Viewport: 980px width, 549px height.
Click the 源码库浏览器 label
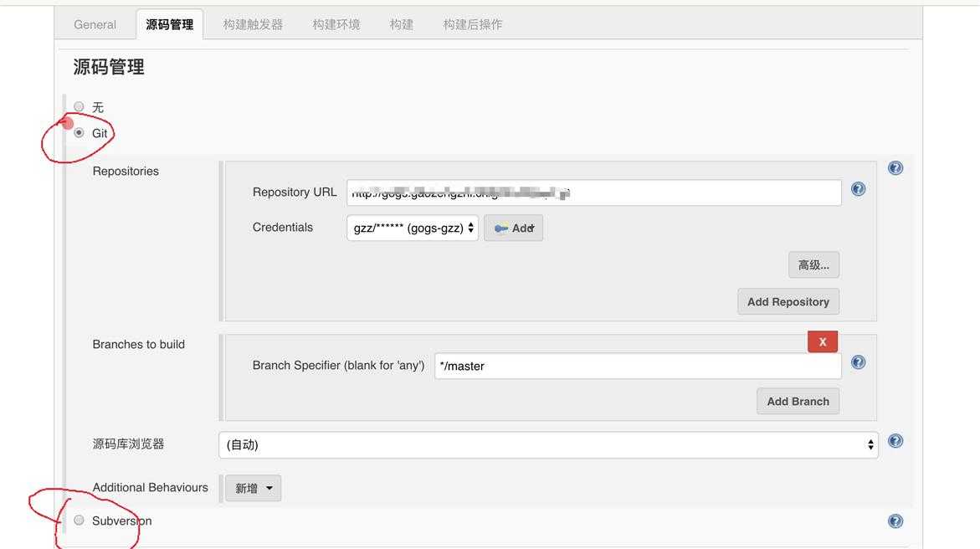(128, 444)
